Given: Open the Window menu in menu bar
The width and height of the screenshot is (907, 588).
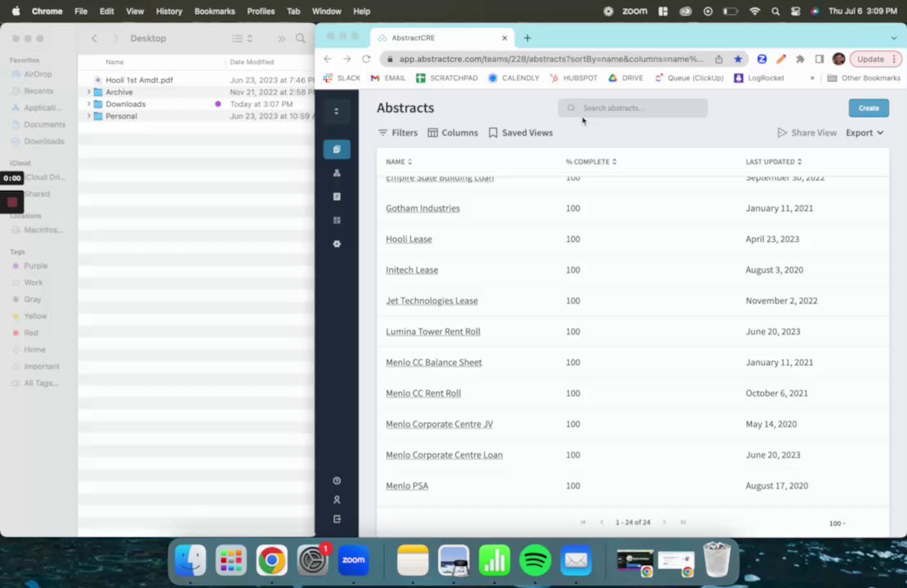Looking at the screenshot, I should click(326, 11).
